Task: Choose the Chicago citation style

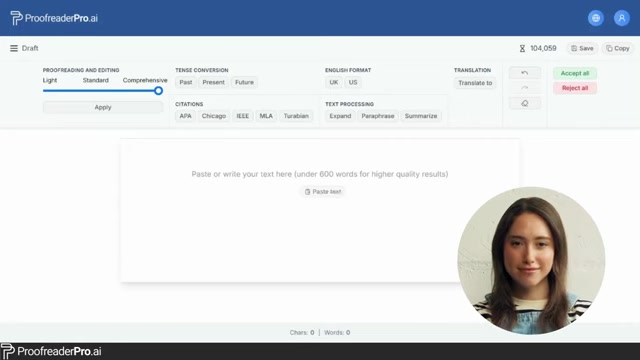Action: coord(213,116)
